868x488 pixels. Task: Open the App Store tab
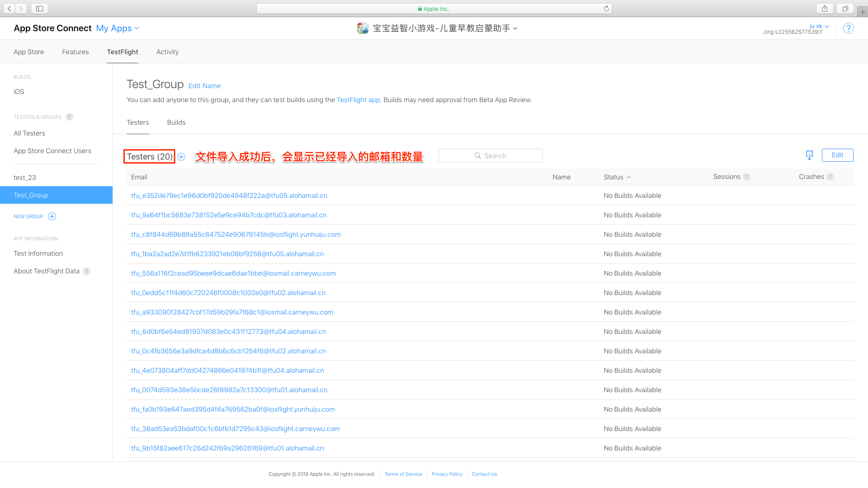[29, 52]
